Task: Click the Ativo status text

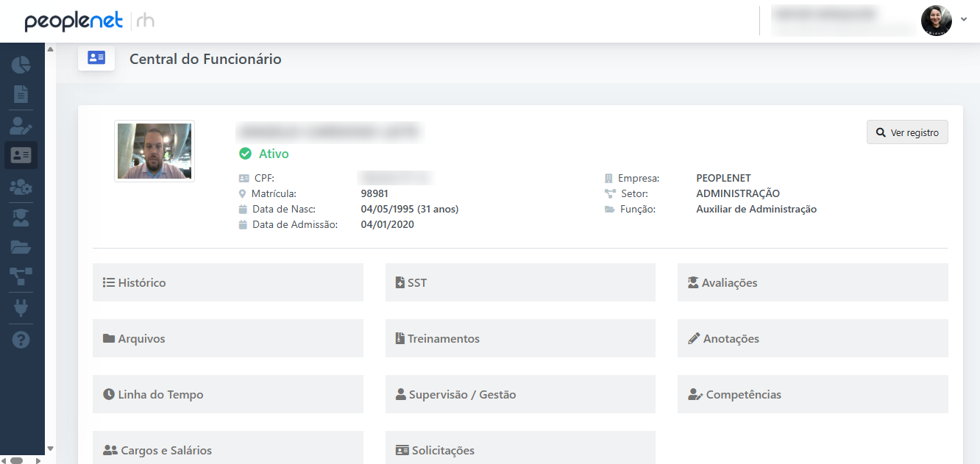Action: pyautogui.click(x=274, y=154)
